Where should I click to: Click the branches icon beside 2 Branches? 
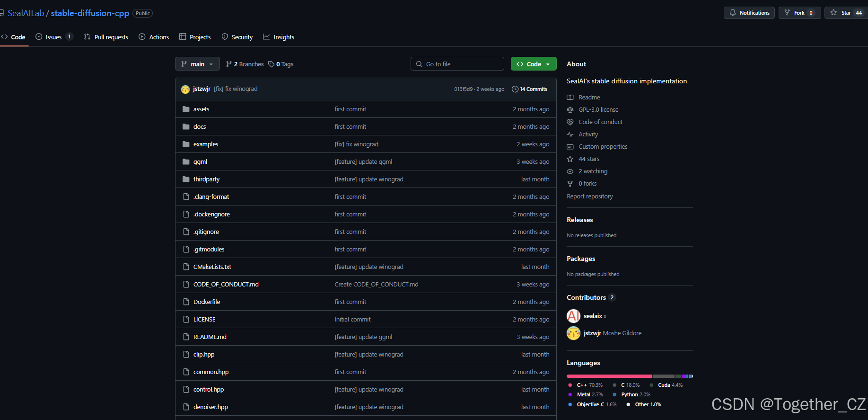tap(229, 64)
